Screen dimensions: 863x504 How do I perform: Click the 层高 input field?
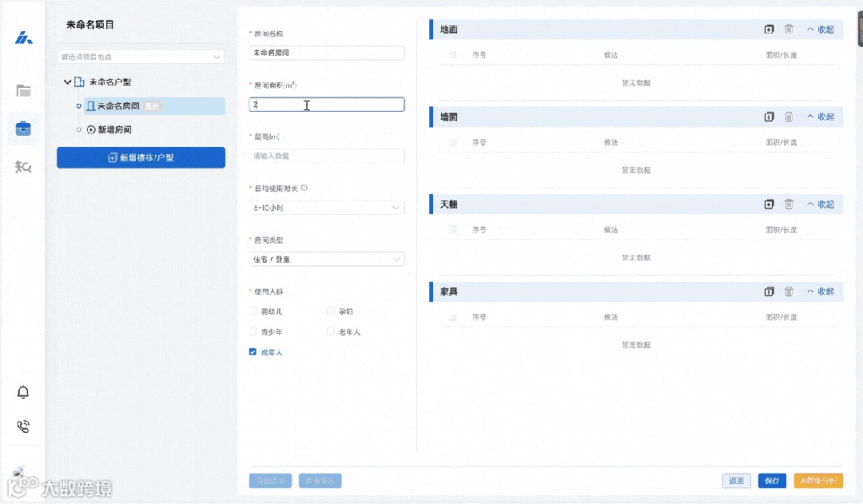(326, 156)
